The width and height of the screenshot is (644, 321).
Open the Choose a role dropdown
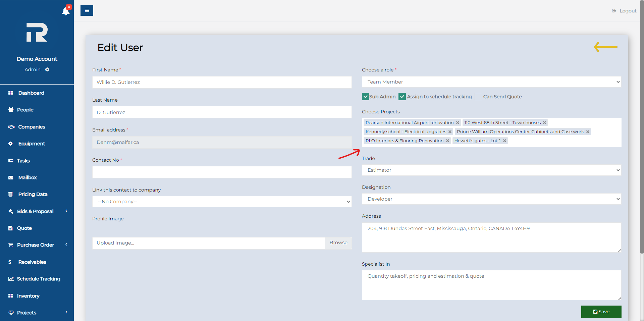(491, 82)
